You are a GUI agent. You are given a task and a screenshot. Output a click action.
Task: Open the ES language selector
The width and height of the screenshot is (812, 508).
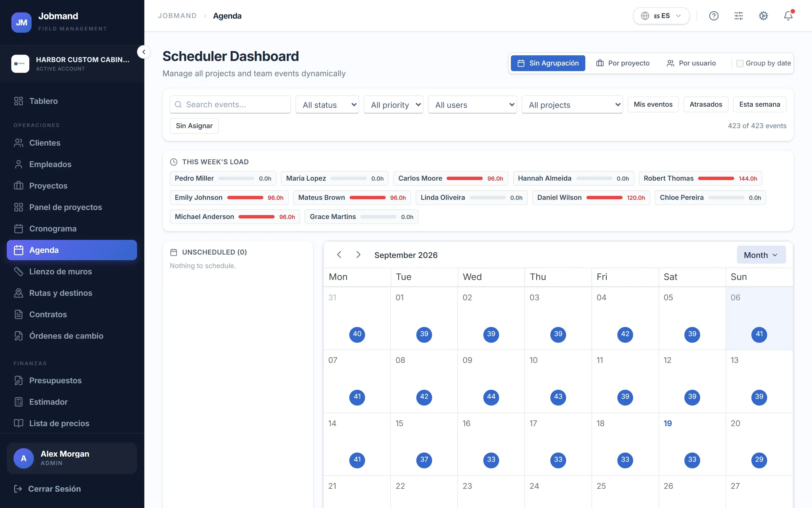coord(661,16)
